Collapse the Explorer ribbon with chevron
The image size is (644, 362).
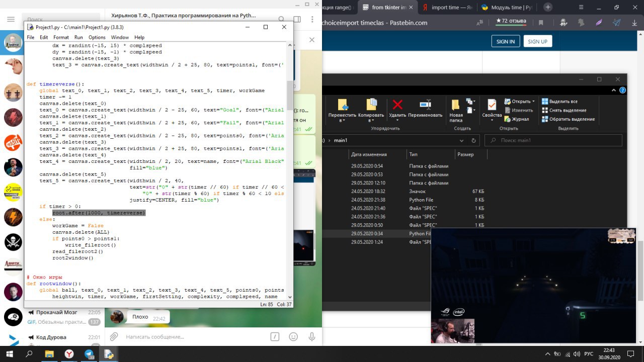point(615,90)
